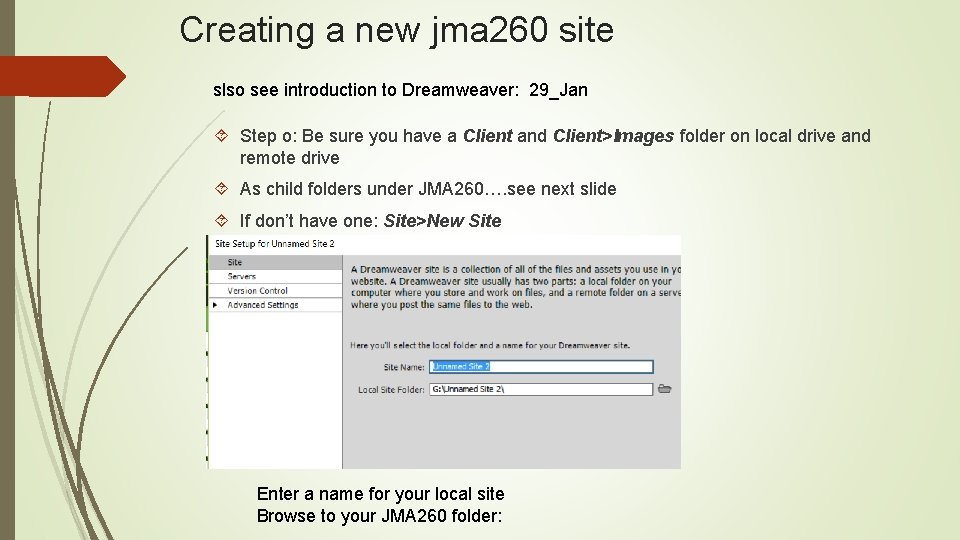Click the 'Local Site Folder:' label
960x540 pixels.
(391, 389)
